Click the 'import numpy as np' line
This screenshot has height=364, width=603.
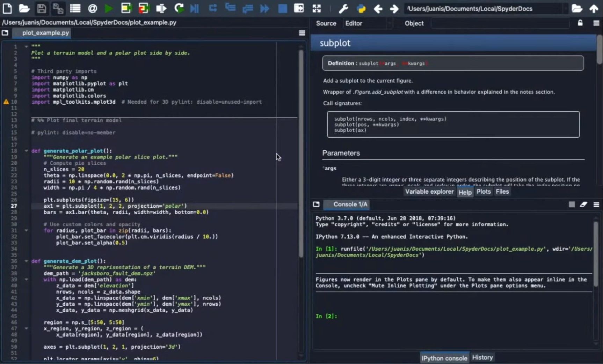[59, 77]
